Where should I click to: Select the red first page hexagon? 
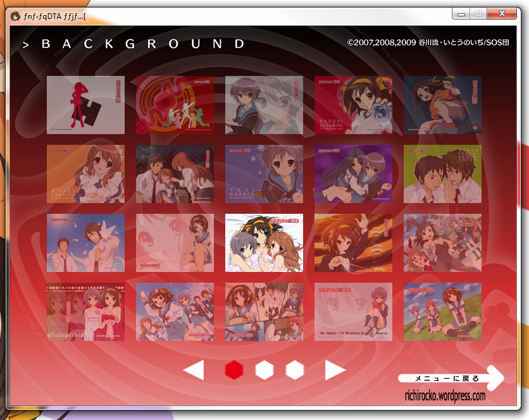[234, 370]
